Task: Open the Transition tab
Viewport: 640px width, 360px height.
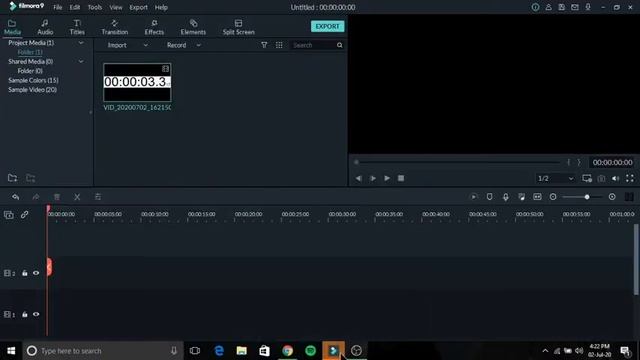Action: point(115,27)
